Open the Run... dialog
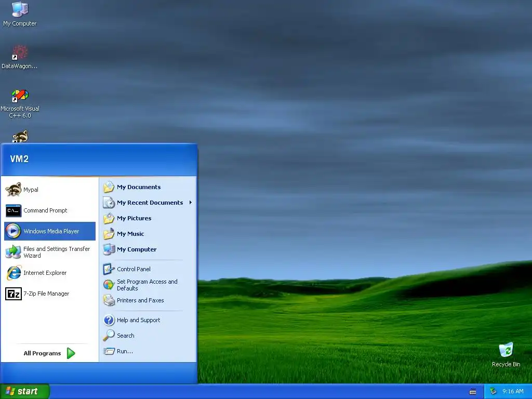Viewport: 532px width, 399px height. (x=148, y=351)
